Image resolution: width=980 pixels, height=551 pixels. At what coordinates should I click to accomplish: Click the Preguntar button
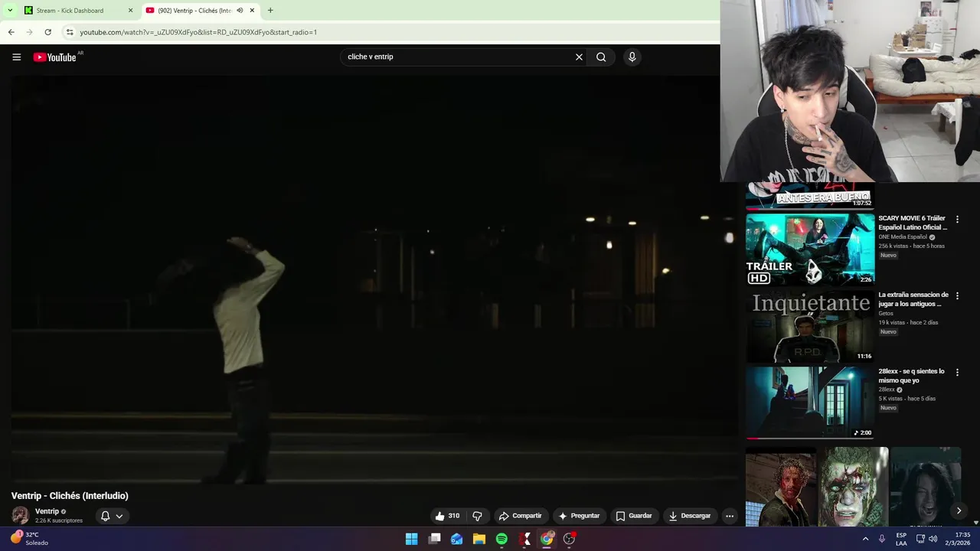(x=579, y=516)
